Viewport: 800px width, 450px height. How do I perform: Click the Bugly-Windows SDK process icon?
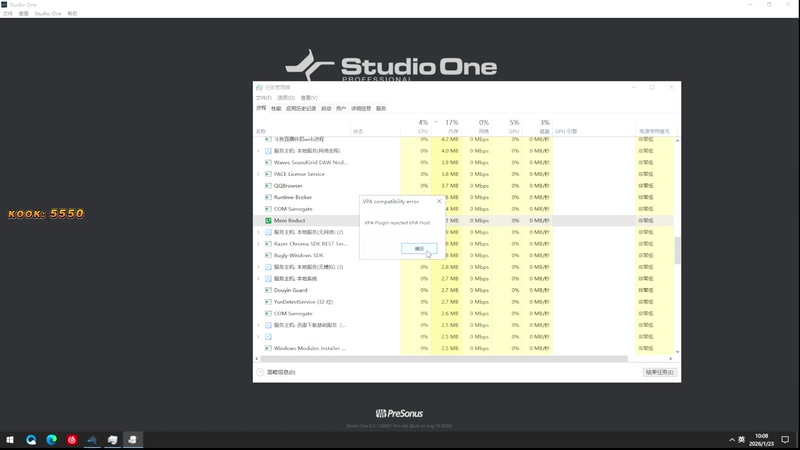(268, 256)
